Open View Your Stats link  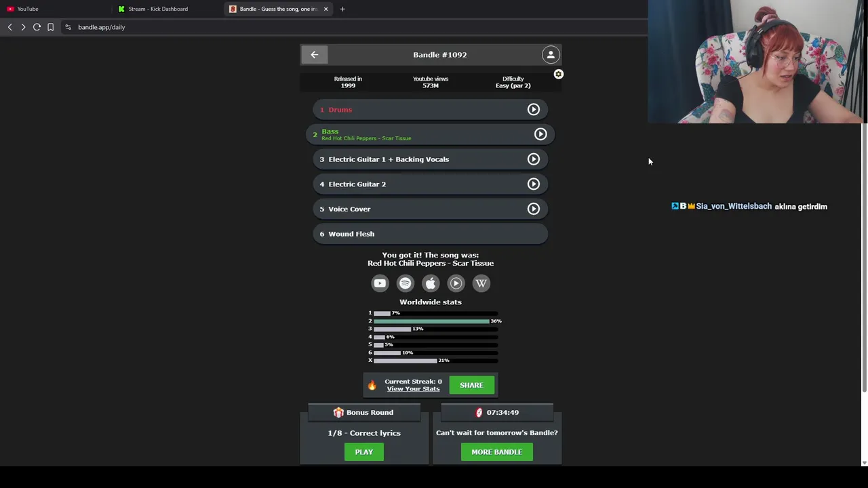coord(413,389)
